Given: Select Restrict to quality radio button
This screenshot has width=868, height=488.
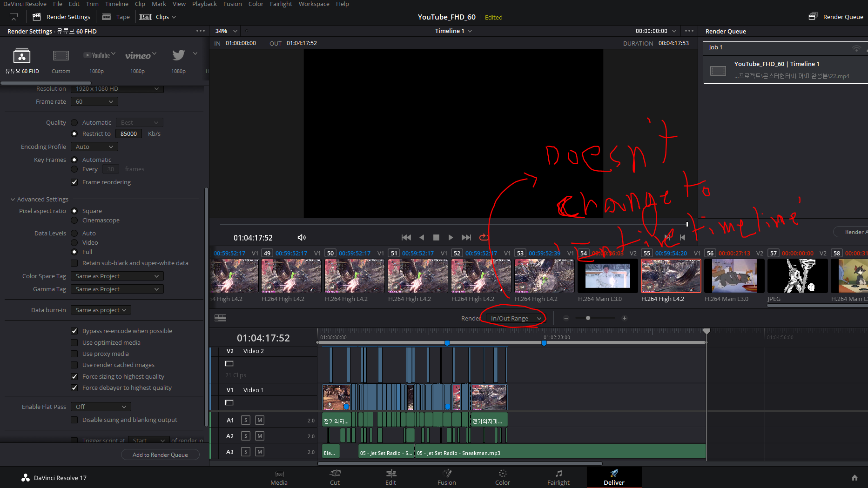Looking at the screenshot, I should click(x=74, y=134).
